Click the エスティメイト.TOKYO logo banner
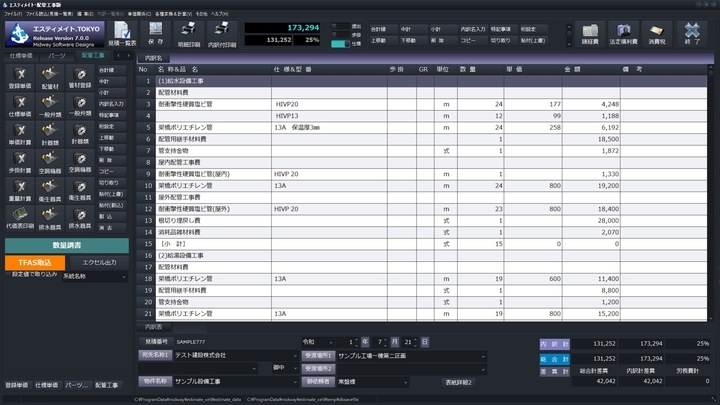Image resolution: width=720 pixels, height=405 pixels. click(55, 34)
